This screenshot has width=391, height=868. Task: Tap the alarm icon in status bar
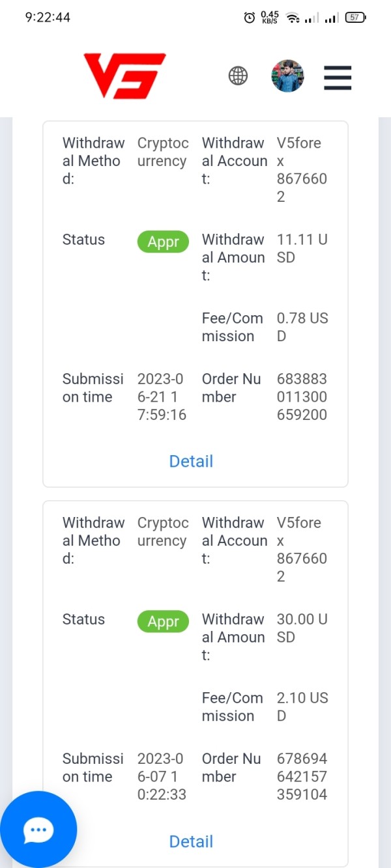click(249, 18)
